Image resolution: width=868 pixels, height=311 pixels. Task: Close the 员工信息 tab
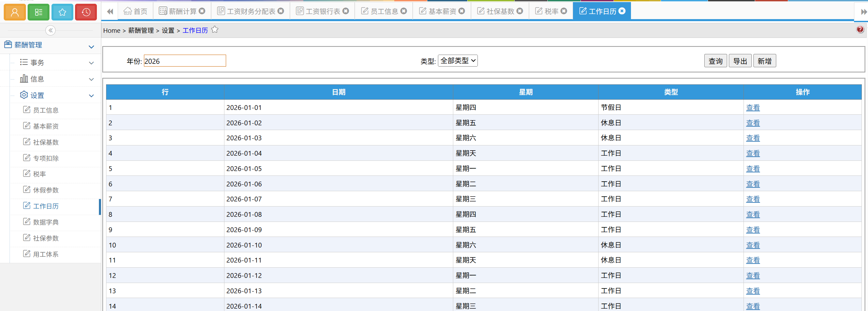tap(403, 11)
